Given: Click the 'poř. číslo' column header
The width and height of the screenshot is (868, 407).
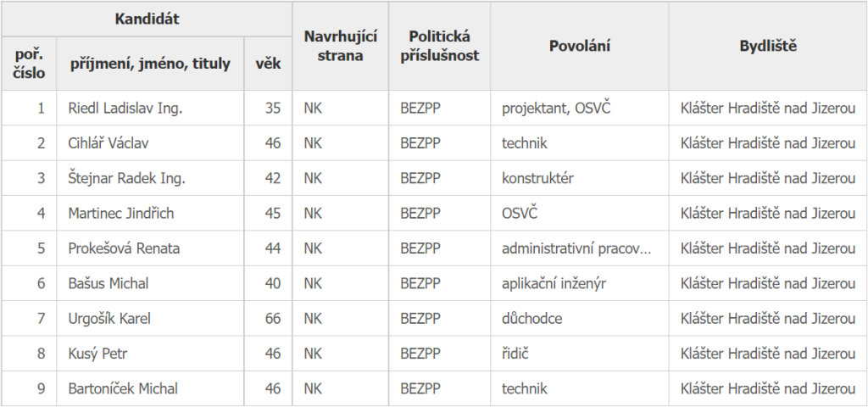Looking at the screenshot, I should [x=30, y=64].
